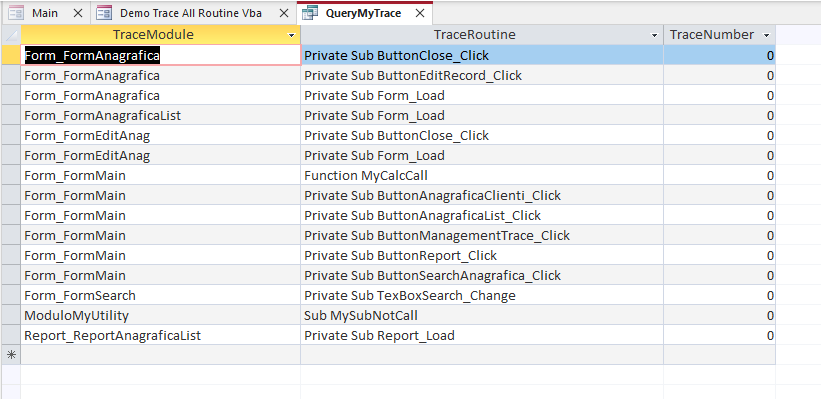Viewport: 821px width, 399px height.
Task: Click the QueryMyTrace query tab icon
Action: point(310,13)
